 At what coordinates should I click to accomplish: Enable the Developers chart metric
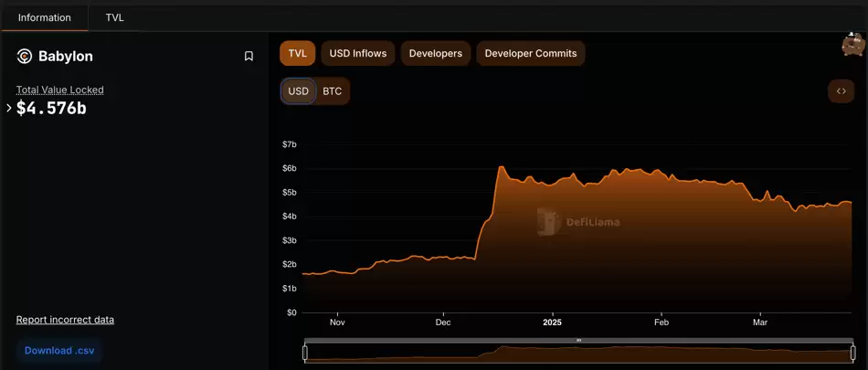(x=435, y=53)
